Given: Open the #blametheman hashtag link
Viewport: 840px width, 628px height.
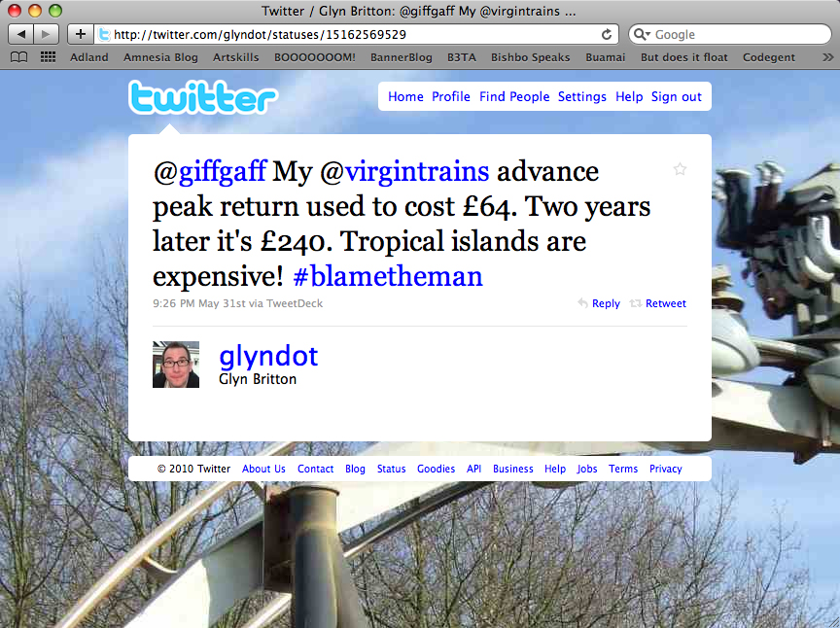Looking at the screenshot, I should (x=388, y=276).
